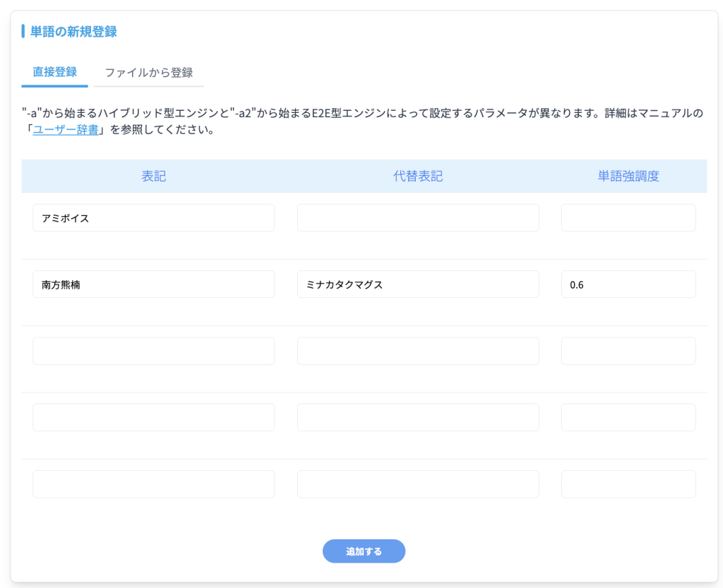Focus the empty 代替表記 field beside アミボイス
The image size is (723, 588).
tap(418, 218)
